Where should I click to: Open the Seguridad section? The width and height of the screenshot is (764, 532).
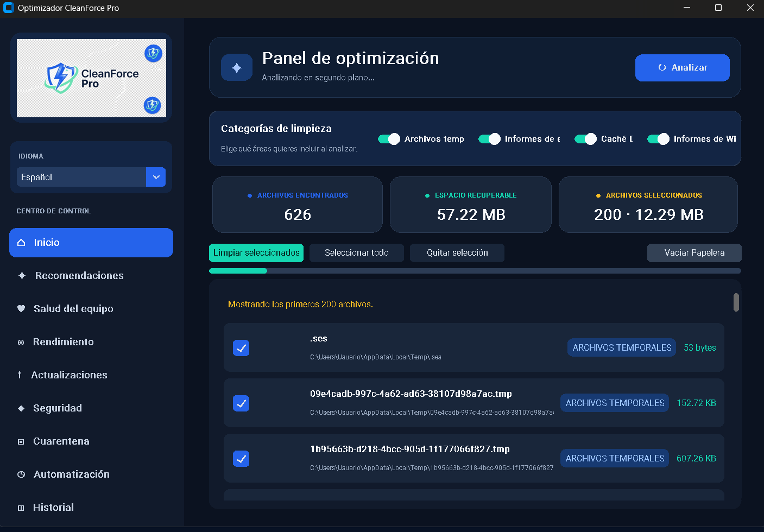tap(91, 408)
